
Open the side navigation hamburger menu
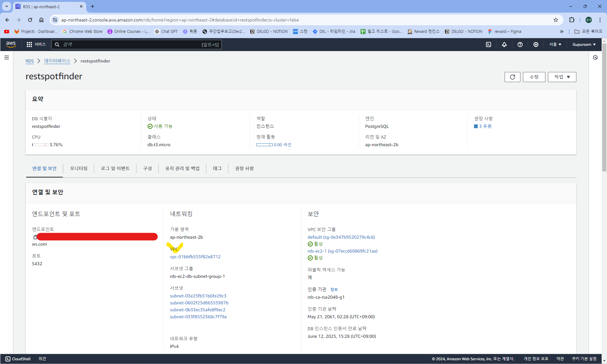[x=7, y=57]
